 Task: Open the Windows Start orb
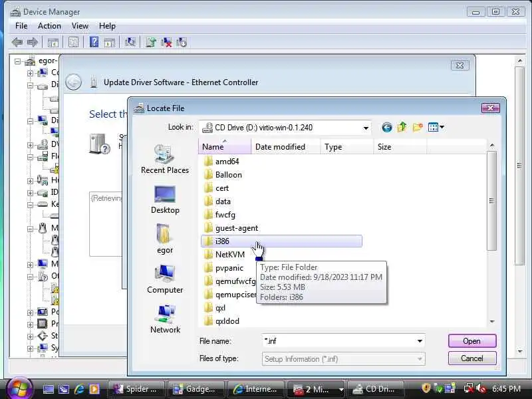19,388
